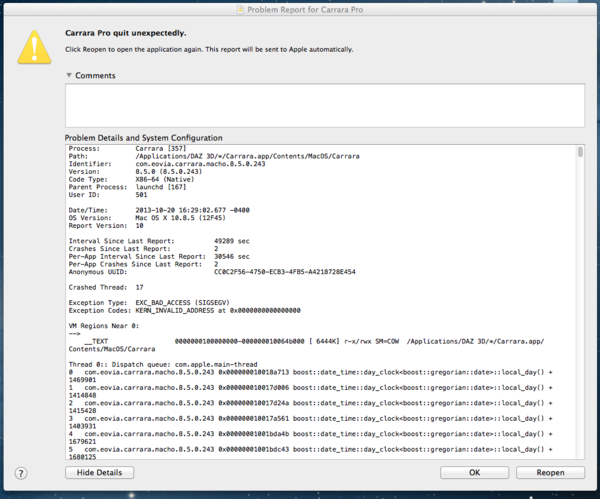Click the 'Problem Report for Carrara Pro' window title

pos(305,10)
